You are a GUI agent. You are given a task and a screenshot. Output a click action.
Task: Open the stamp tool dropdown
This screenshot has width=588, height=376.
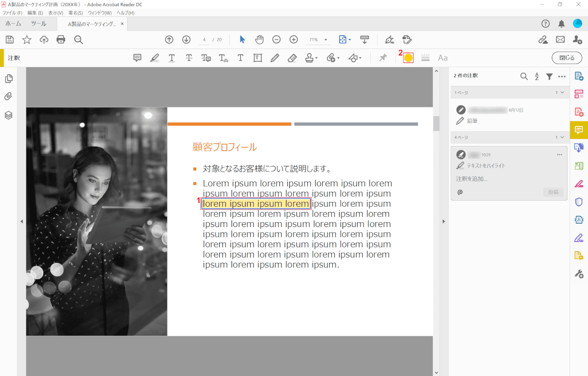[311, 58]
